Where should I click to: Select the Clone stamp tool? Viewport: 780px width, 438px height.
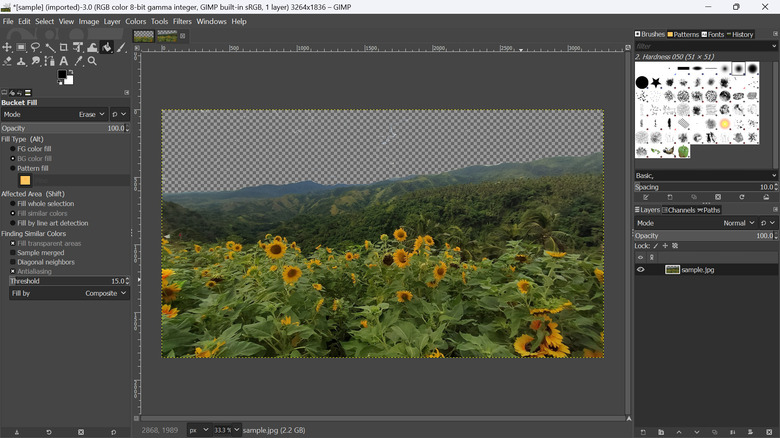[21, 61]
